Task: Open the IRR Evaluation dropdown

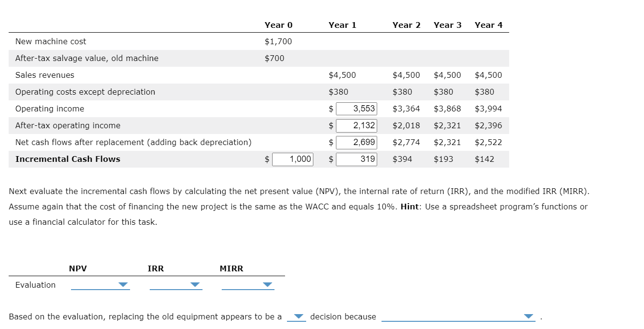Action: (195, 285)
